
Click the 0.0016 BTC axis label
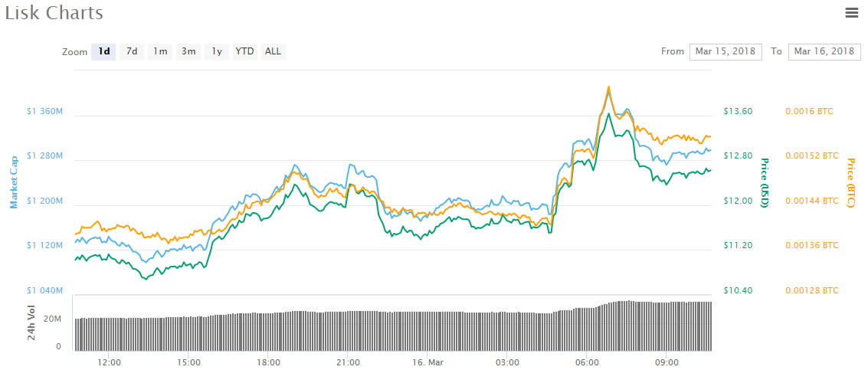[x=809, y=111]
